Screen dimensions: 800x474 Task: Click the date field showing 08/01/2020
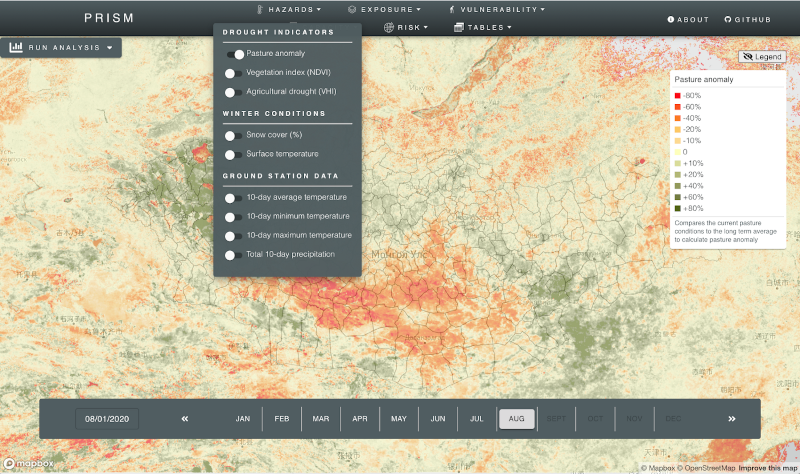point(107,419)
